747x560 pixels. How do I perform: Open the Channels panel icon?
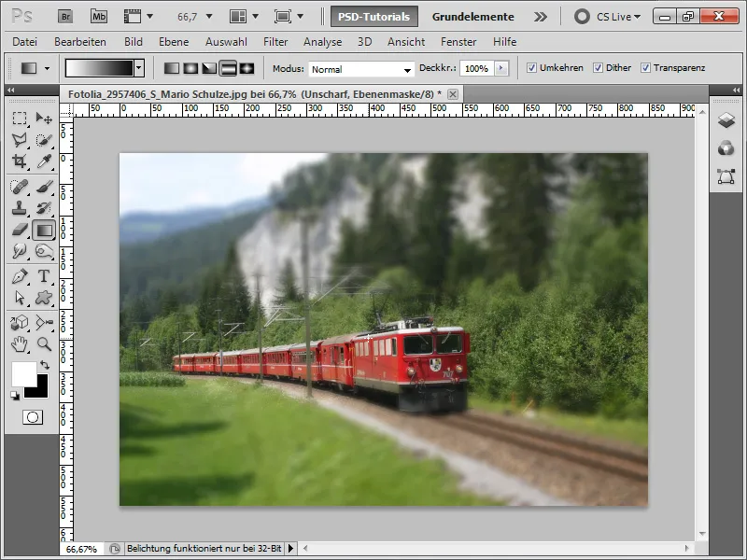tap(726, 148)
